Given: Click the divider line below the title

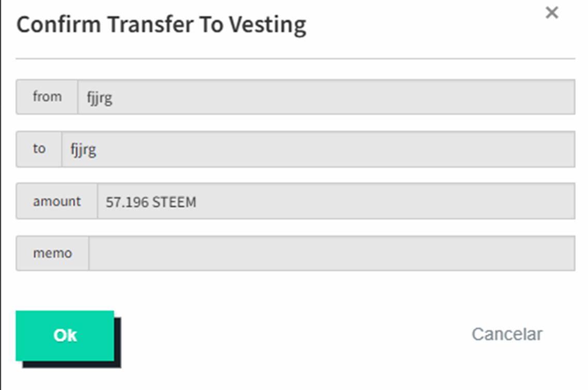Looking at the screenshot, I should pyautogui.click(x=295, y=58).
